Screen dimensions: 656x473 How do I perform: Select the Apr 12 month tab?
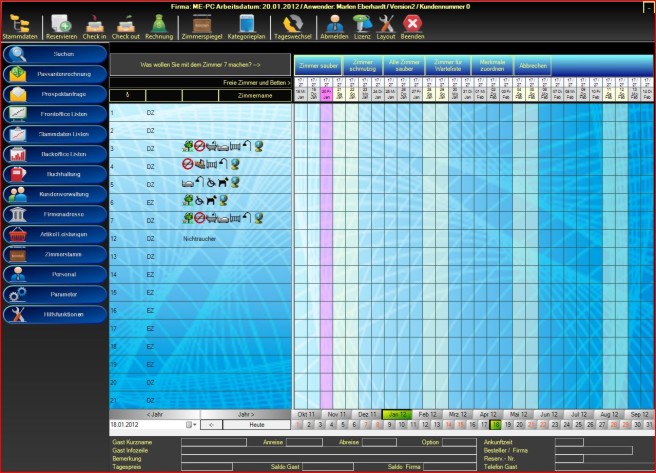tap(488, 414)
